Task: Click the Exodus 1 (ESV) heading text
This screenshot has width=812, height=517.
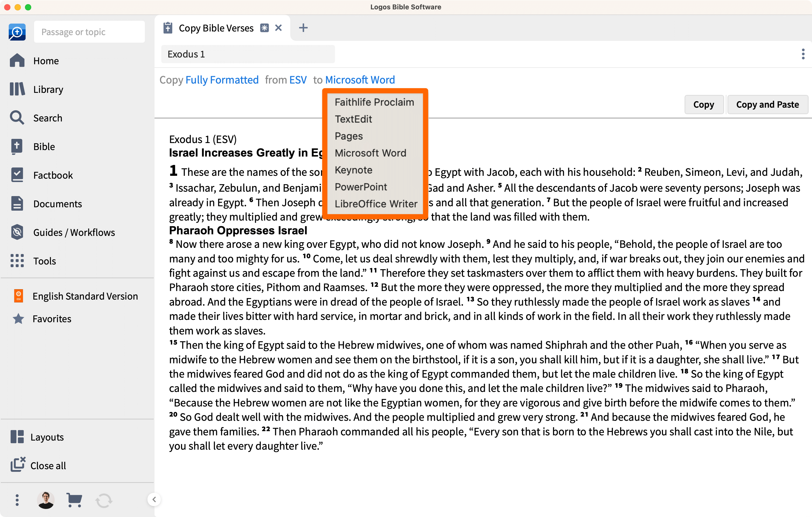Action: pos(203,139)
